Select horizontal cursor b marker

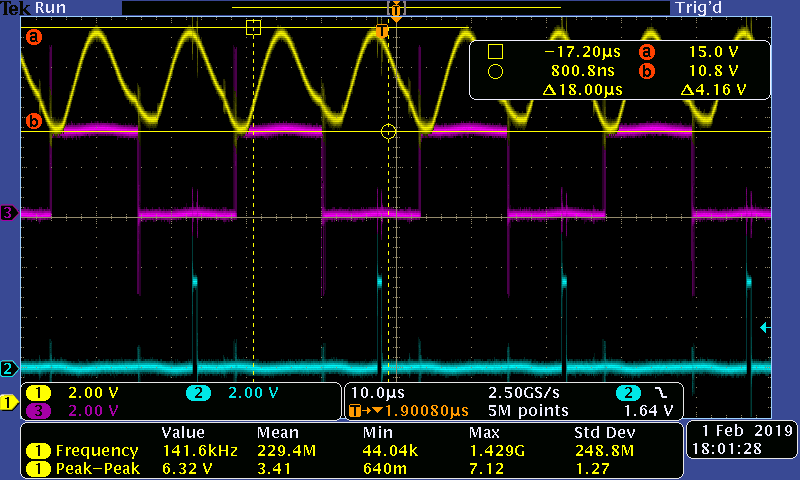click(x=34, y=121)
